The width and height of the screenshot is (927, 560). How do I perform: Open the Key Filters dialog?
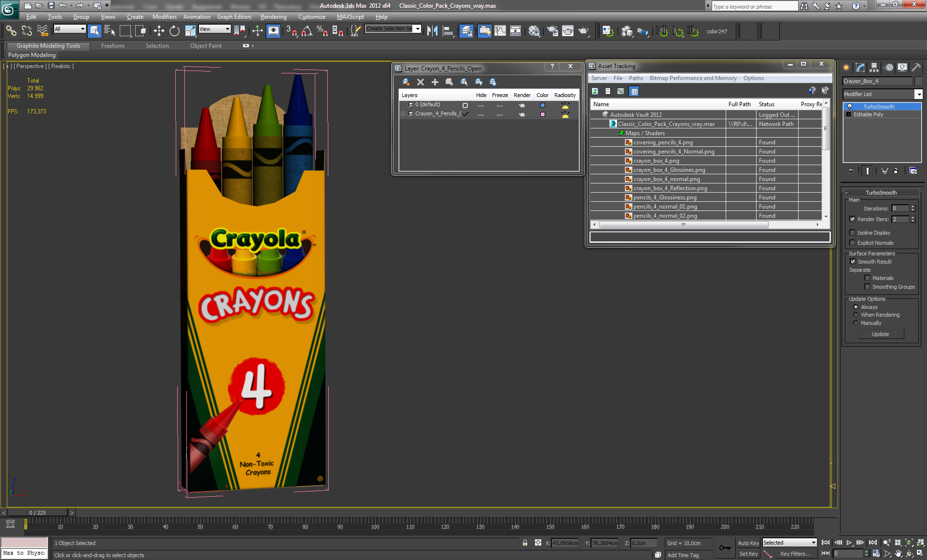[795, 554]
